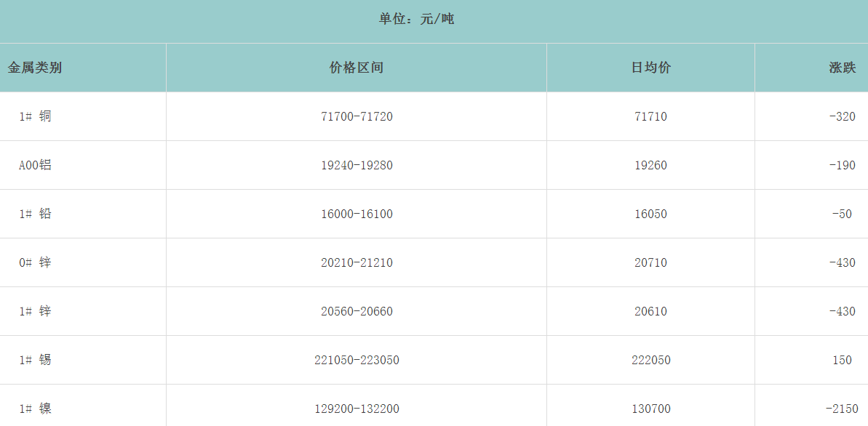The width and height of the screenshot is (868, 426).
Task: Click nickel price range 129200-132200
Action: pyautogui.click(x=357, y=409)
